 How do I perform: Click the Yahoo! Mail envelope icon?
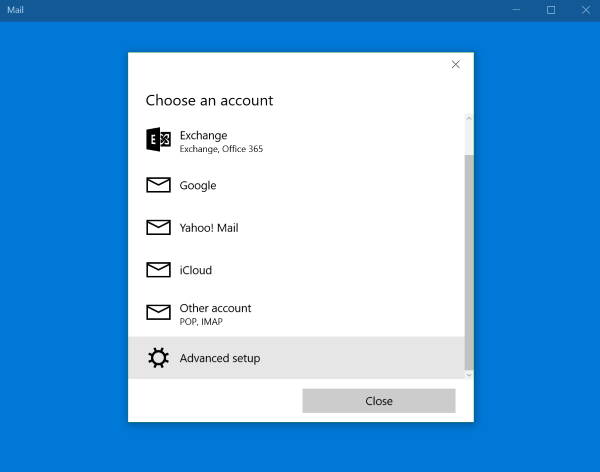[x=158, y=227]
